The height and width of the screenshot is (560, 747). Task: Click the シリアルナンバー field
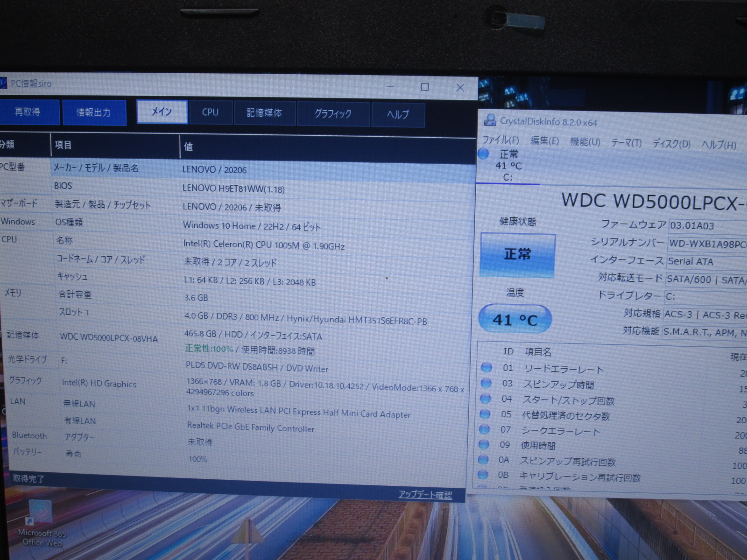707,244
